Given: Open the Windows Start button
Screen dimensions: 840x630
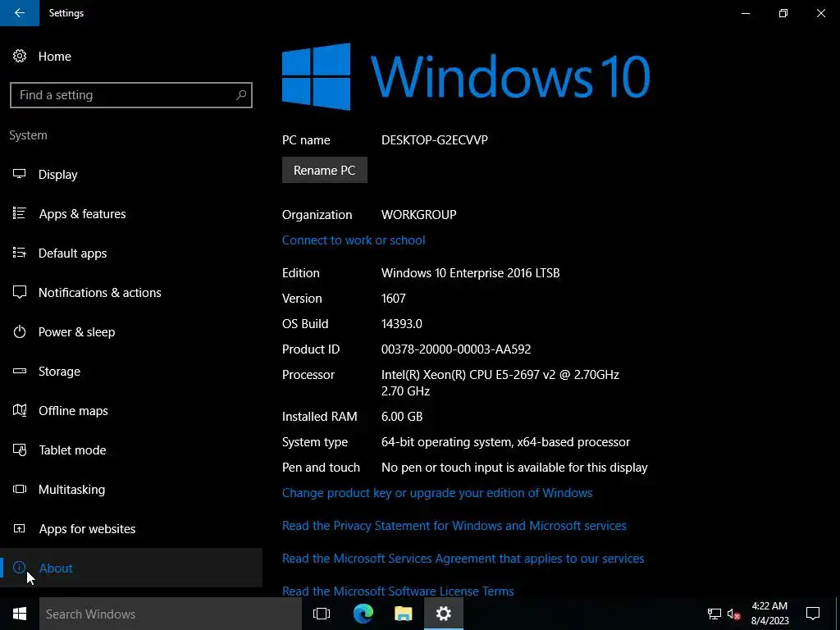Looking at the screenshot, I should point(20,614).
